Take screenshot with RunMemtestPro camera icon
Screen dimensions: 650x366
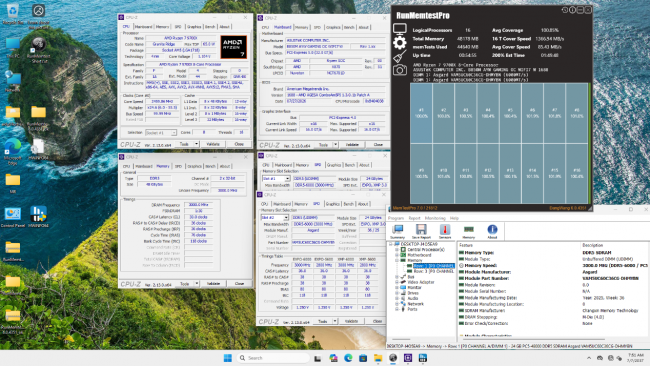pyautogui.click(x=400, y=70)
